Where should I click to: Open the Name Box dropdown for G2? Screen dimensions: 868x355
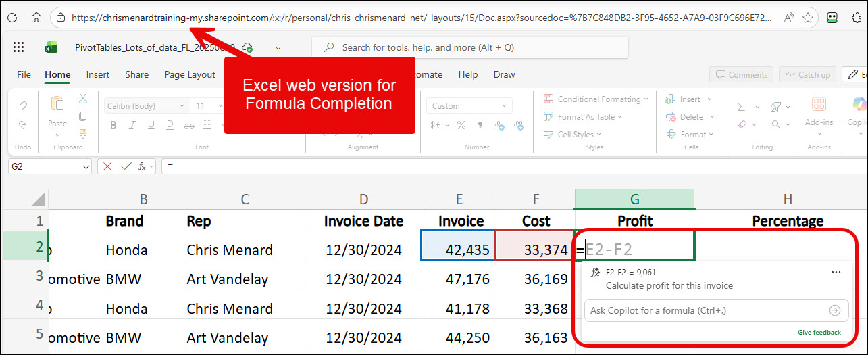point(86,166)
